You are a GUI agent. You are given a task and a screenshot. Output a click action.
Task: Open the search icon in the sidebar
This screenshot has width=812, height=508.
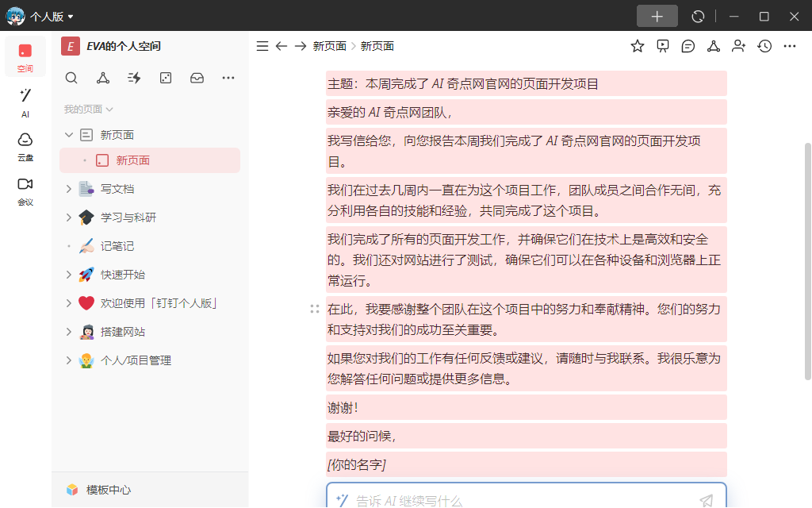coord(71,79)
